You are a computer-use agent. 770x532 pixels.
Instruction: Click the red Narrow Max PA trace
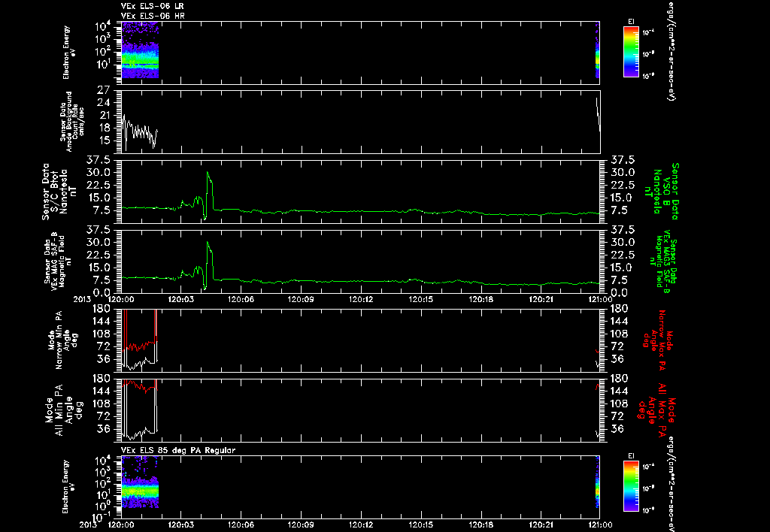point(140,346)
